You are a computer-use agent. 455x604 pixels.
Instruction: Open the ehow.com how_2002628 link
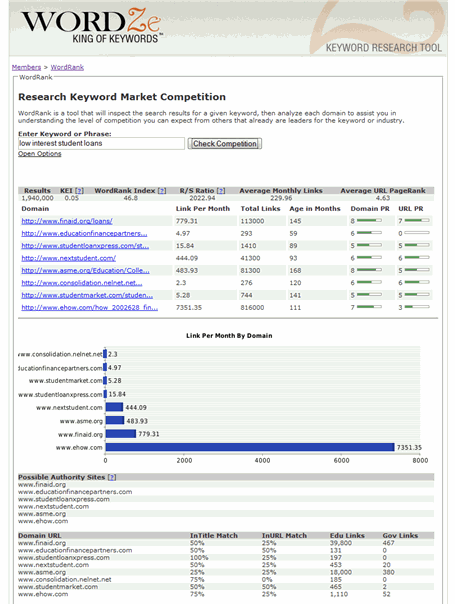click(90, 307)
